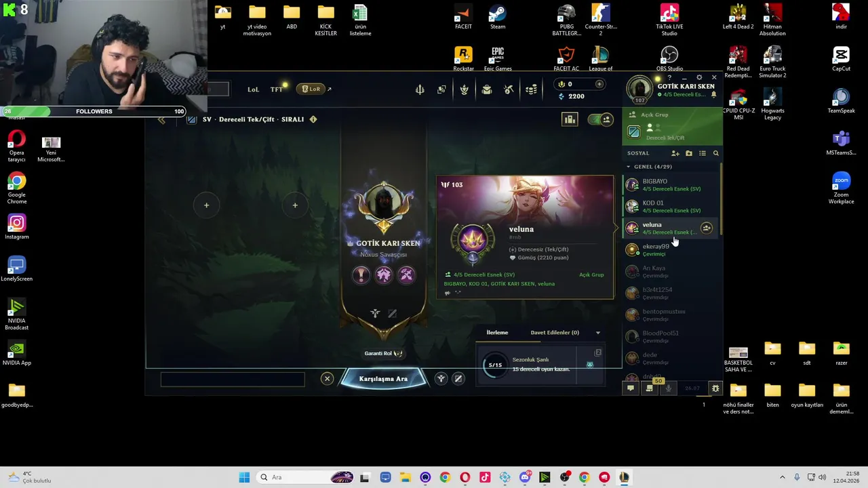
Task: Open the TeamSpeak desktop shortcut
Action: [x=841, y=101]
